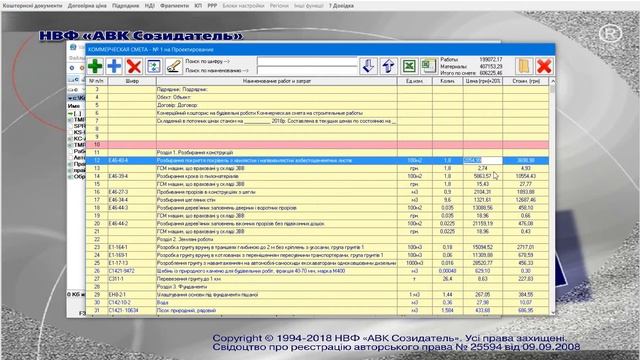Screen dimensions: 640x360
Task: Open the 'КП' menu
Action: coord(198,6)
